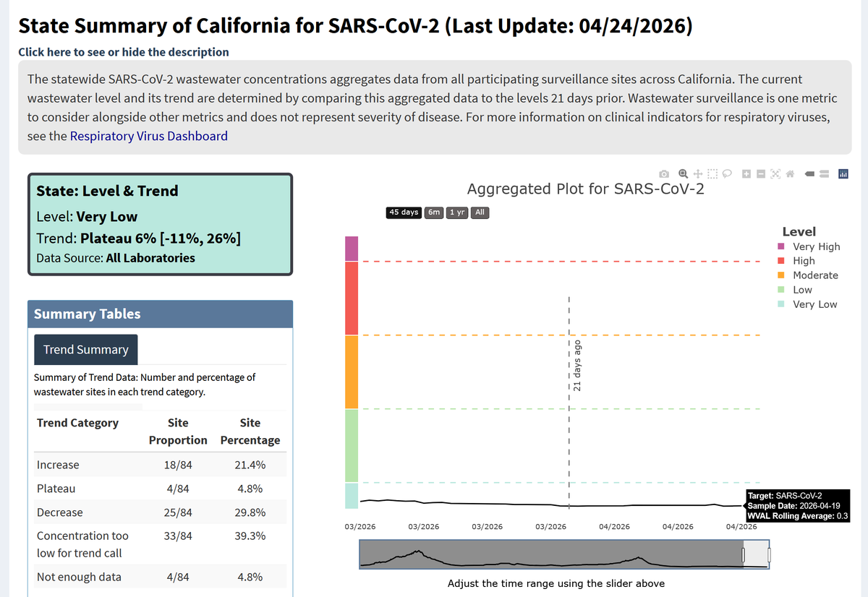Open the Plotly logo link icon
The image size is (868, 597).
point(843,174)
